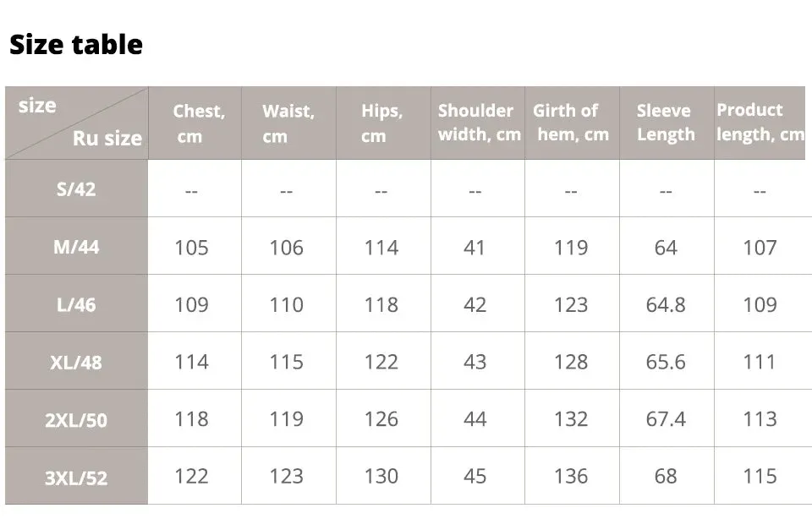Click the Waist, cm column header
812x519 pixels.
[x=289, y=123]
